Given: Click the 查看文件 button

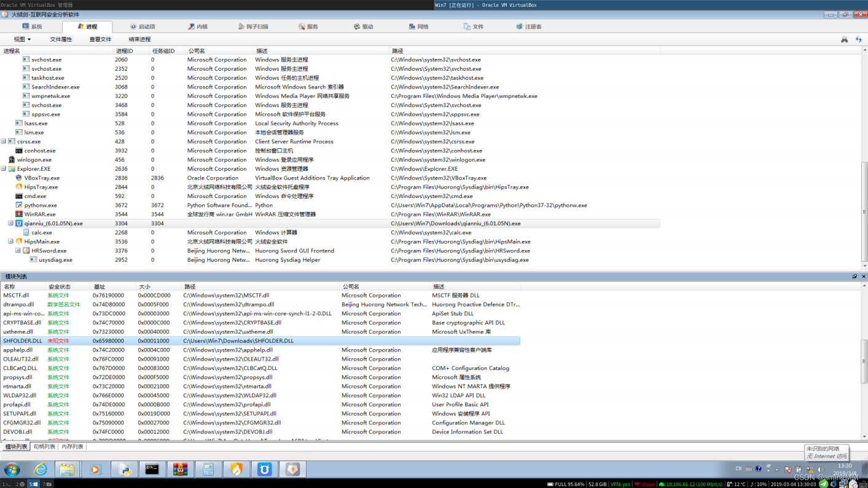Looking at the screenshot, I should click(100, 39).
